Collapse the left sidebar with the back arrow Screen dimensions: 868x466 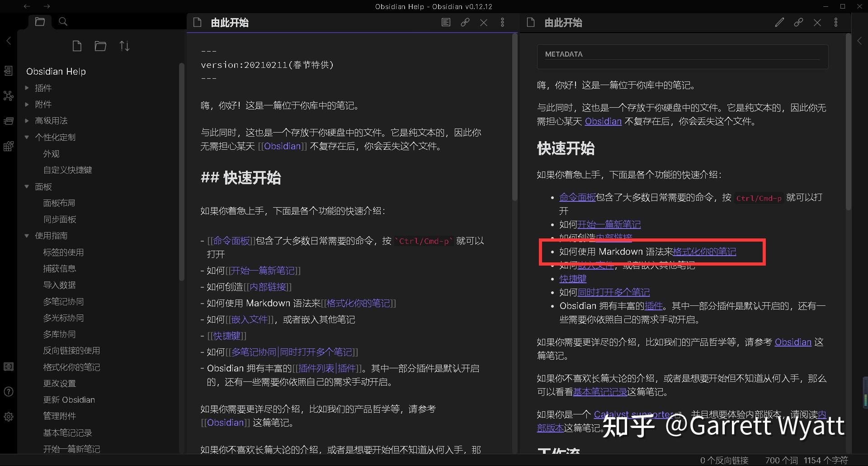point(9,41)
